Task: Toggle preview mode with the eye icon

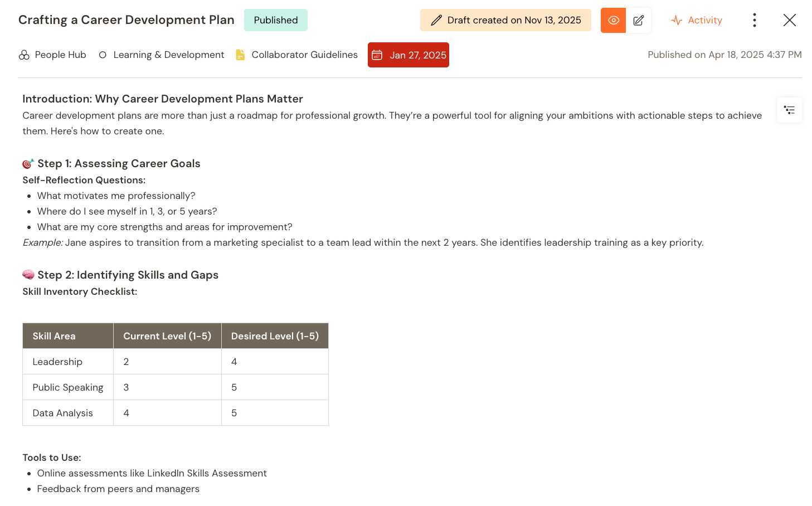Action: pos(613,20)
